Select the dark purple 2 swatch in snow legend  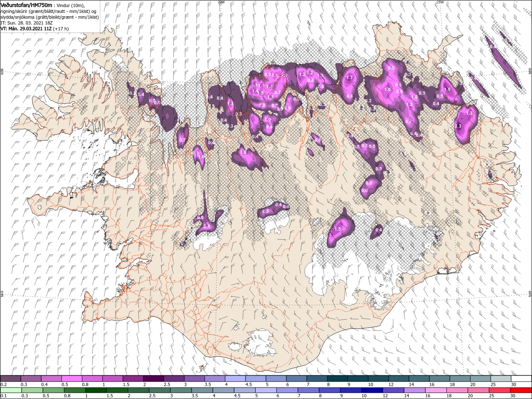pyautogui.click(x=153, y=379)
